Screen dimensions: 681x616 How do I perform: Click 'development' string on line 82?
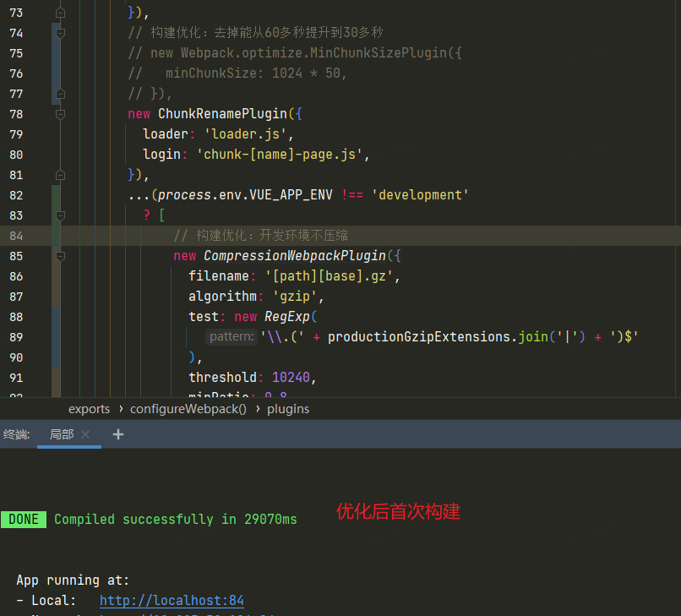pos(420,195)
